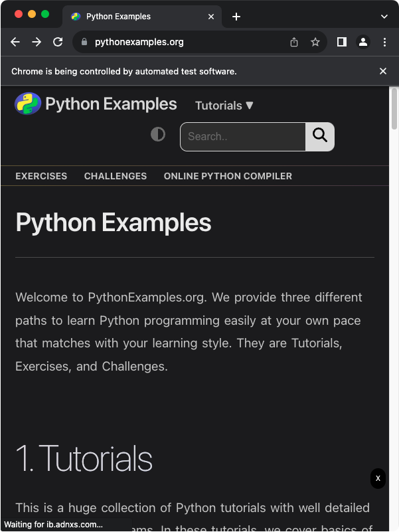Close the Python Examples browser tab
This screenshot has width=399, height=532.
[x=211, y=17]
